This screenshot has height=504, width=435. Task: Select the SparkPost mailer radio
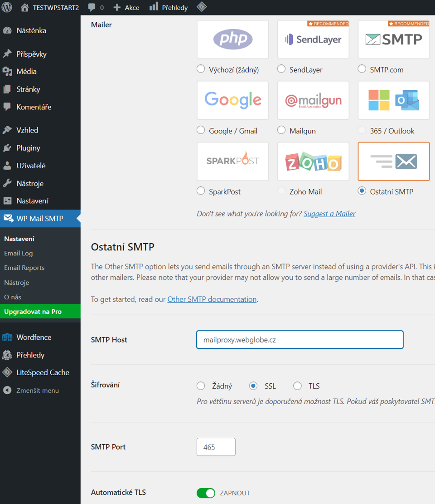pos(201,191)
